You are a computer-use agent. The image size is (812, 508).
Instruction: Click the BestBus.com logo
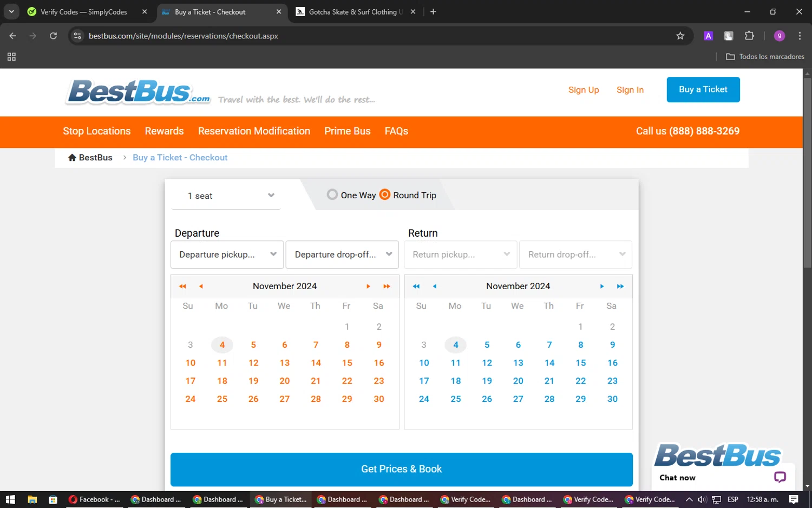[138, 92]
